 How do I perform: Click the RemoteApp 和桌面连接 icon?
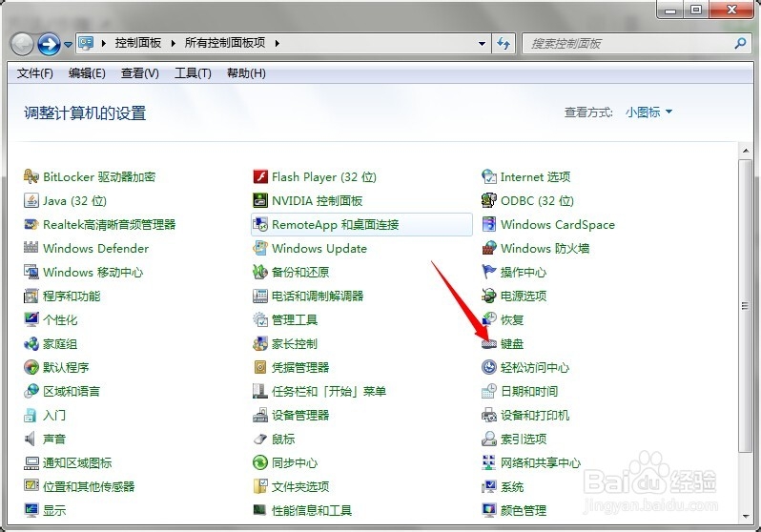coord(260,224)
